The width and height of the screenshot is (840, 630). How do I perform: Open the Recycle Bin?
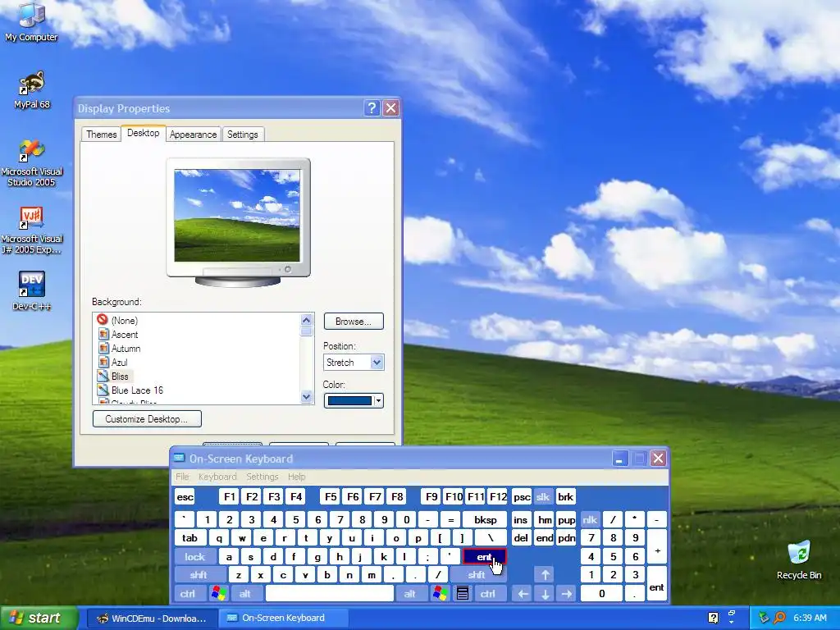coord(799,559)
